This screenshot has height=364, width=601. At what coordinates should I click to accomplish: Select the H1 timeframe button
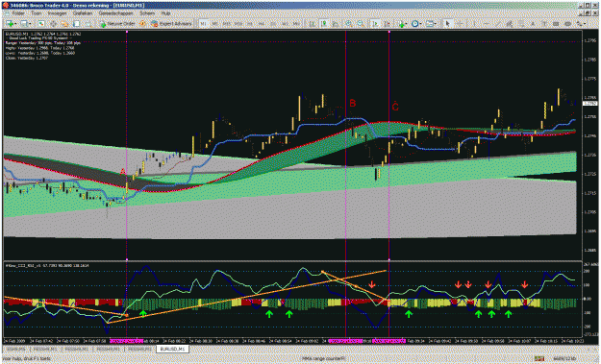[250, 24]
